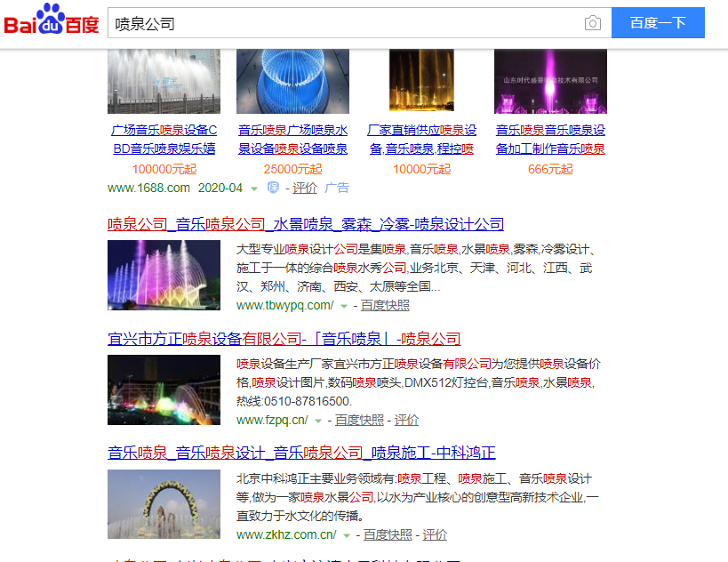
Task: Click the Baidu logo
Action: 51,20
